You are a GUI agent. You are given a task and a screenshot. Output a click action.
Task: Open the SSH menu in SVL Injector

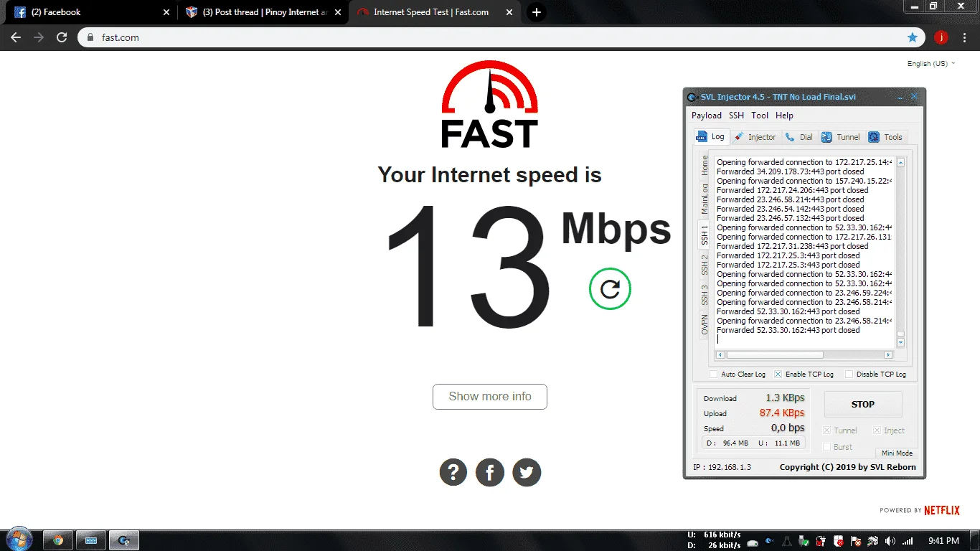[736, 116]
